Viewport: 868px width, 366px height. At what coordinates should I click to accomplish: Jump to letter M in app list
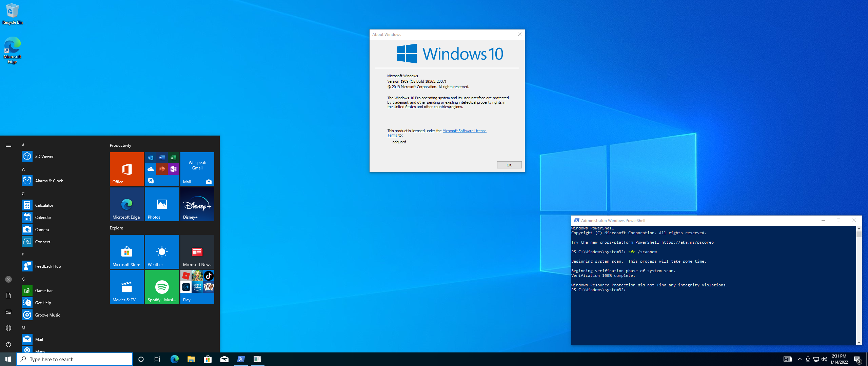coord(23,328)
